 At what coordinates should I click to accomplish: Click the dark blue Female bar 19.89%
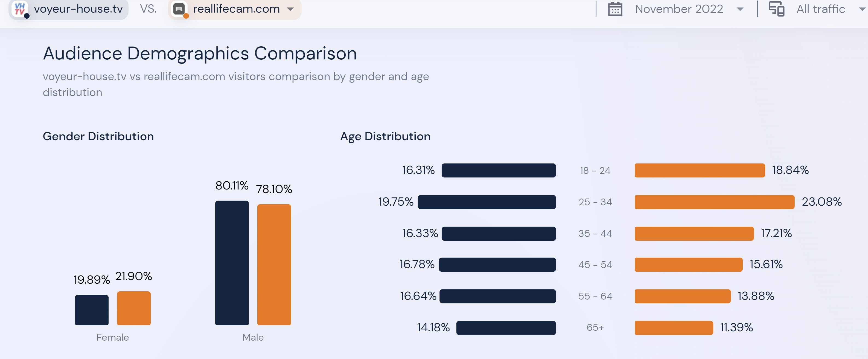92,310
